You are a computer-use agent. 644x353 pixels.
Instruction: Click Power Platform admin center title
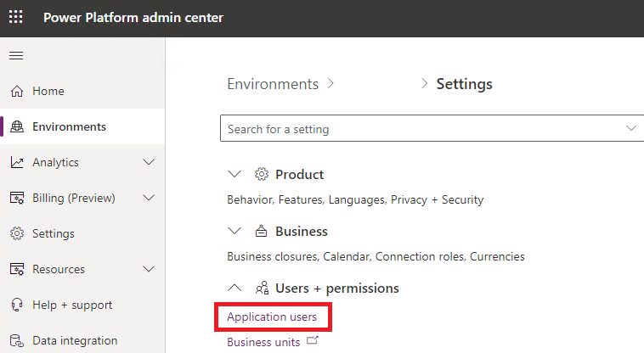coord(133,18)
